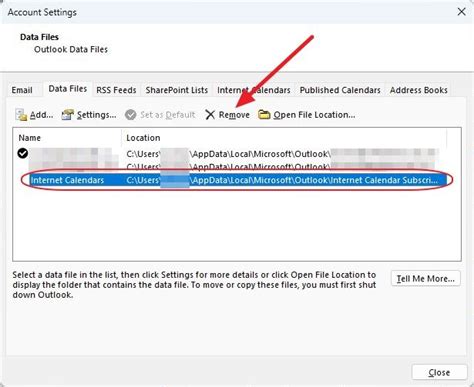This screenshot has height=387, width=474.
Task: Click the Set as Default checkmark icon
Action: point(130,115)
